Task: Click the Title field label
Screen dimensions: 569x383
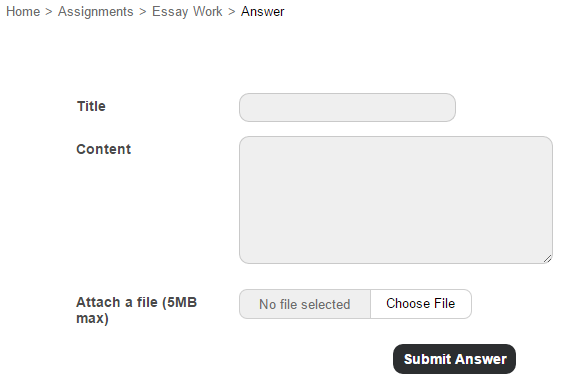Action: [x=91, y=106]
